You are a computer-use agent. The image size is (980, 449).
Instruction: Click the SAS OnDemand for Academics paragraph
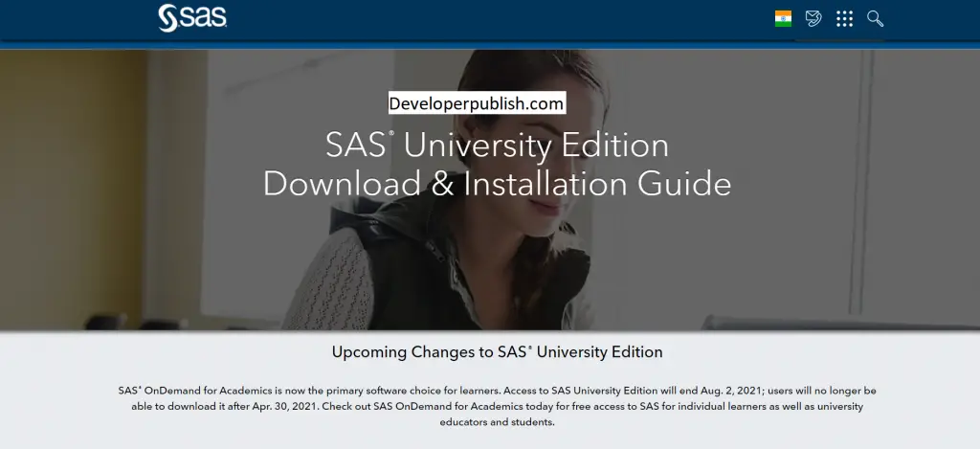(x=497, y=407)
